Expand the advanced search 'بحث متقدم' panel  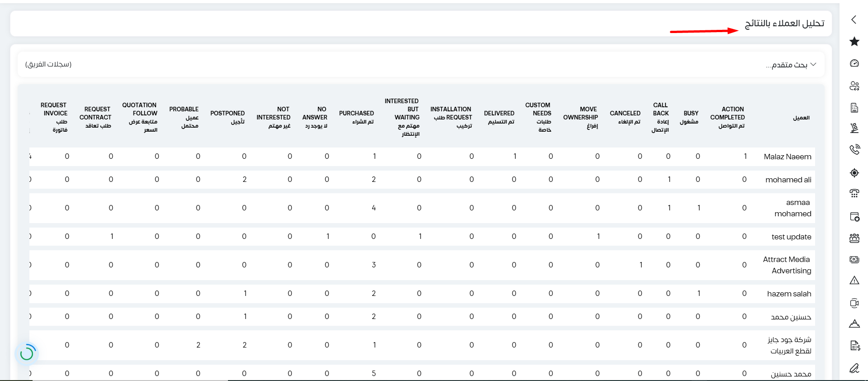coord(791,65)
